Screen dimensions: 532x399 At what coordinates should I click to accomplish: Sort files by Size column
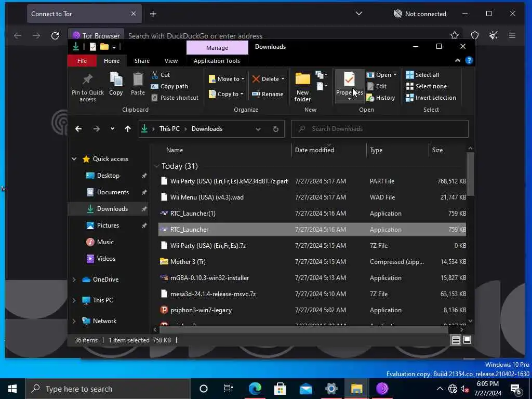tap(437, 150)
